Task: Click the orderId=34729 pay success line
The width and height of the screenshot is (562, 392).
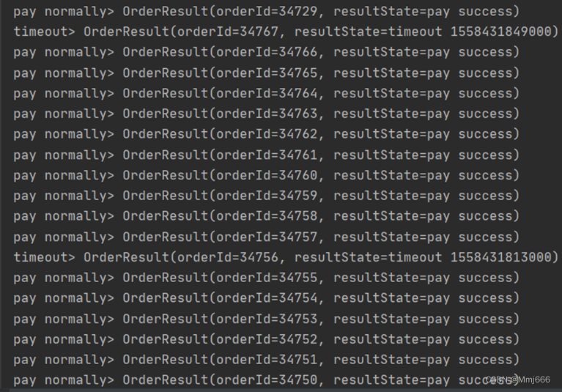Action: tap(266, 12)
